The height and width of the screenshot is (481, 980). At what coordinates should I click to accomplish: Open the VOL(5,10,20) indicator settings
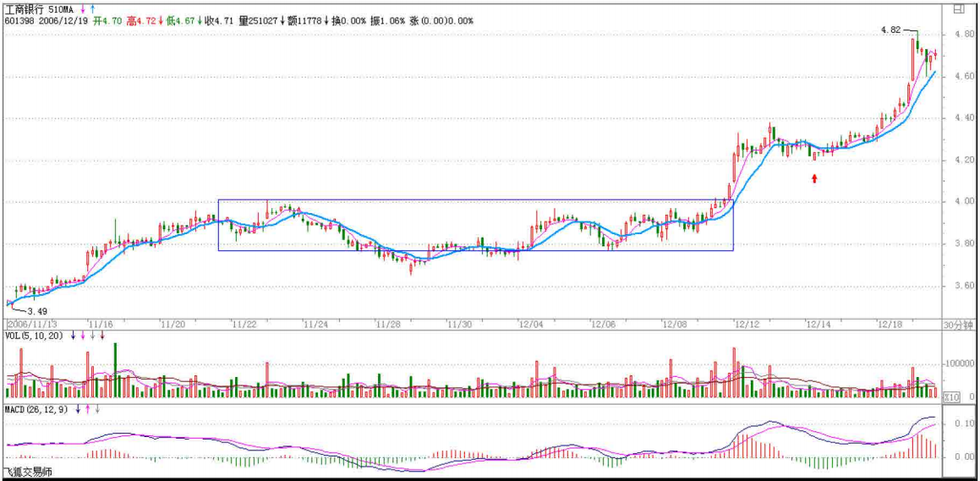(x=35, y=336)
